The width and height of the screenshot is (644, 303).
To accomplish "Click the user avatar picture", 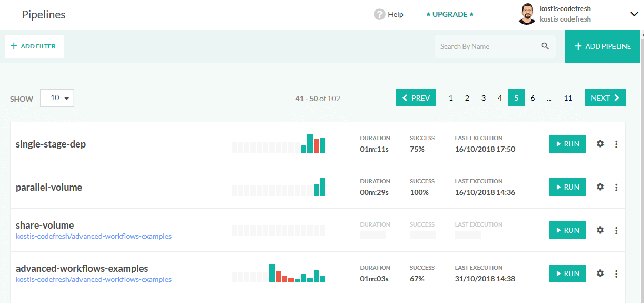I will (527, 14).
